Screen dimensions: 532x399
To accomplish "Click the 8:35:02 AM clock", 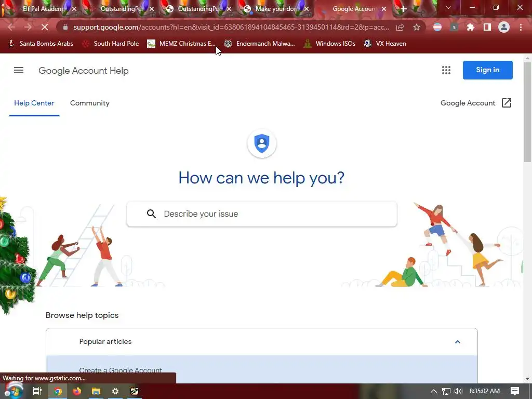I will [x=485, y=391].
